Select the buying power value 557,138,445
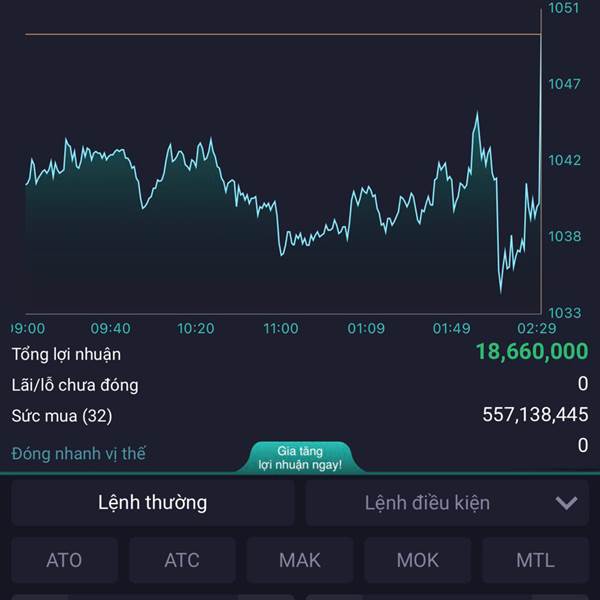Viewport: 600px width, 600px height. coord(535,414)
